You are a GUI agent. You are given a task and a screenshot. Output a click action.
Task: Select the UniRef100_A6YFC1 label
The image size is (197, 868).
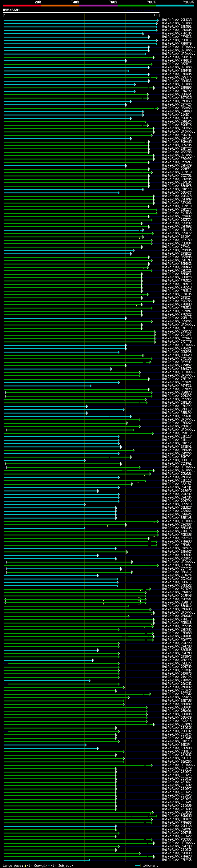pyautogui.click(x=177, y=386)
